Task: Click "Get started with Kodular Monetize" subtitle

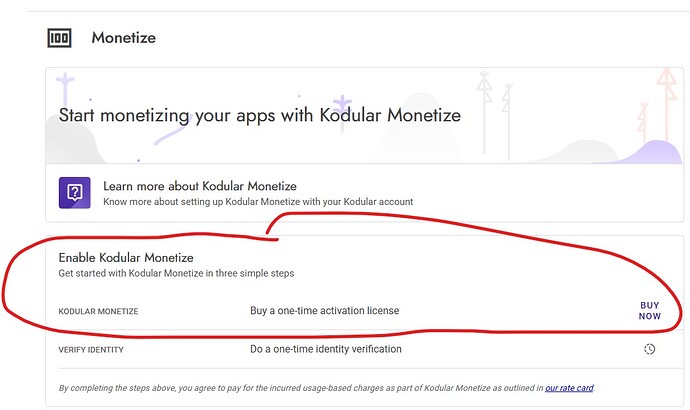Action: pyautogui.click(x=175, y=273)
